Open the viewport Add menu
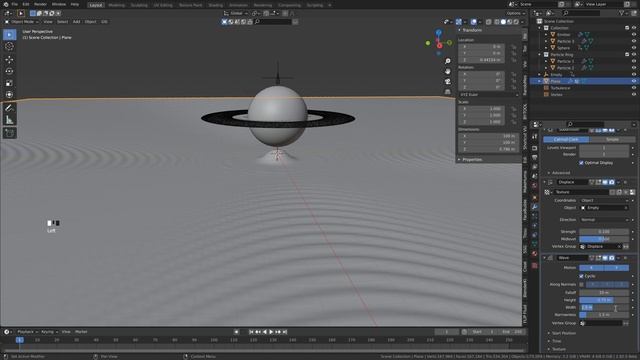 click(x=76, y=22)
